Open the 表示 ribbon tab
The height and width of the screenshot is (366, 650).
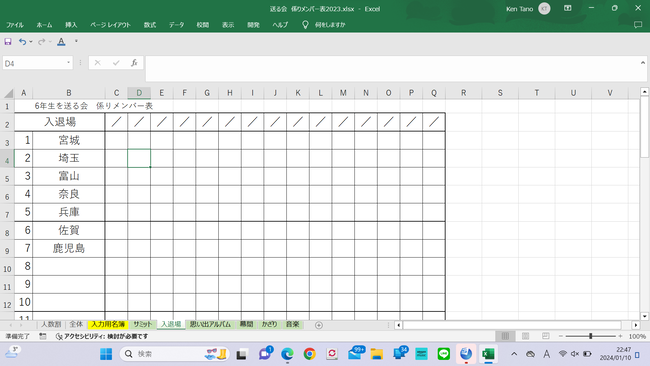[x=228, y=25]
